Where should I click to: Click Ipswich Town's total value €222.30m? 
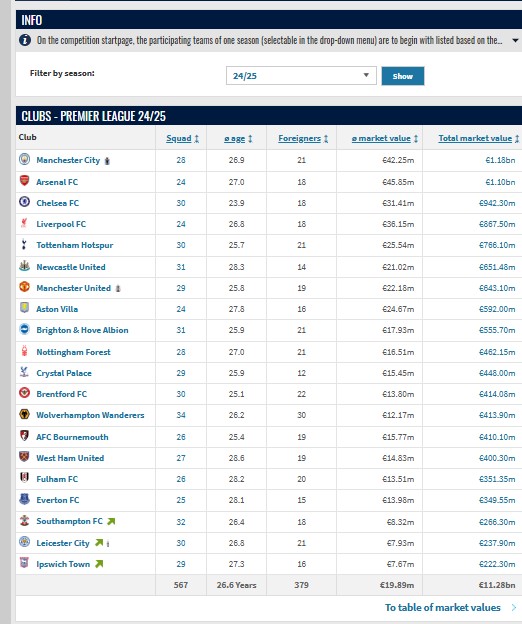coord(497,564)
